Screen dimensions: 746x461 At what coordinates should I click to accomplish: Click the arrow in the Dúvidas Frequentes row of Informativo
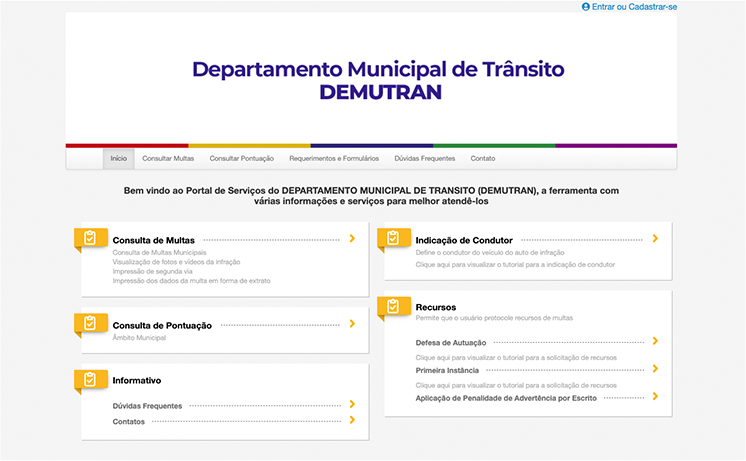coord(352,404)
